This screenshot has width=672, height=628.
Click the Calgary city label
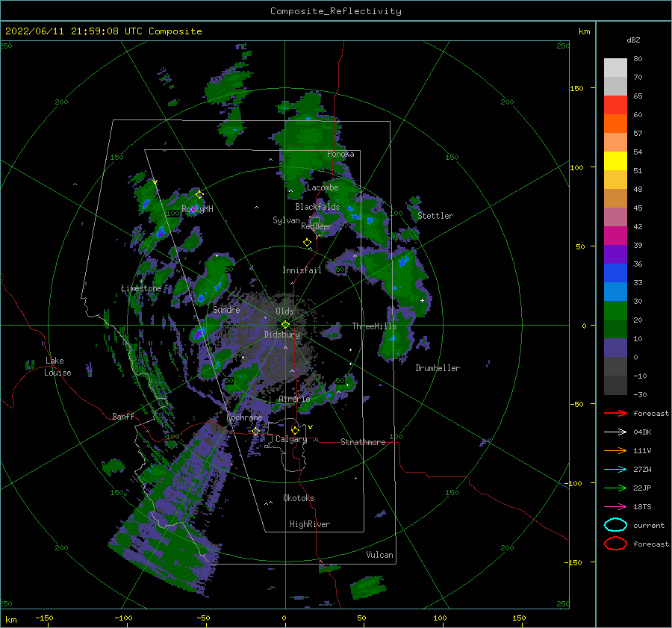291,439
